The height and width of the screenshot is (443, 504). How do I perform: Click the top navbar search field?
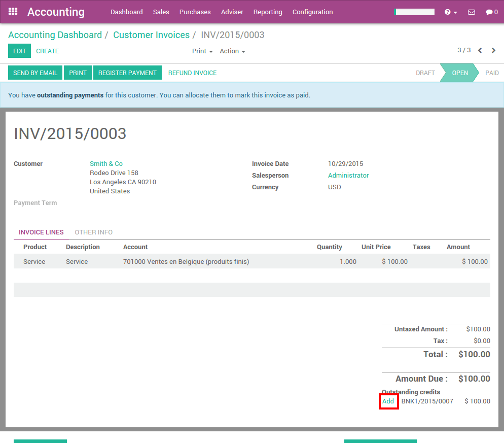coord(414,11)
